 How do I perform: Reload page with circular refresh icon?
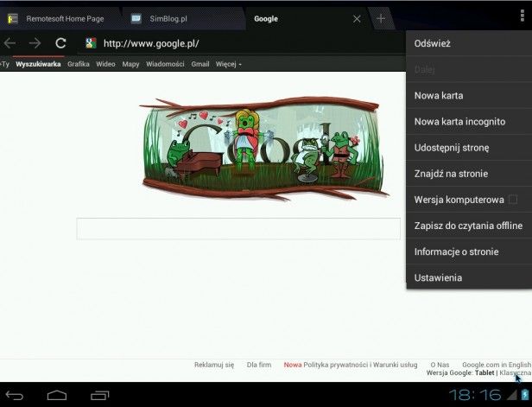point(60,43)
